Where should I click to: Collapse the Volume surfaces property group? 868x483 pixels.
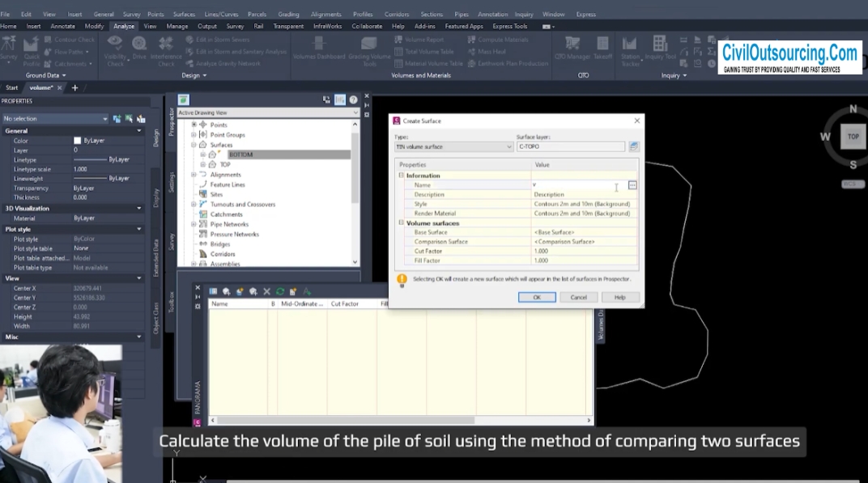[402, 223]
